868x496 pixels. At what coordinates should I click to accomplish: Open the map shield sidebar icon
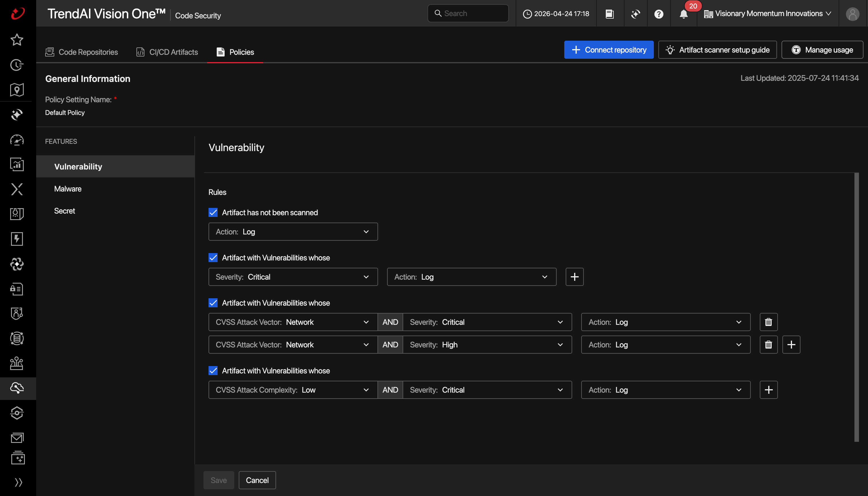[17, 90]
